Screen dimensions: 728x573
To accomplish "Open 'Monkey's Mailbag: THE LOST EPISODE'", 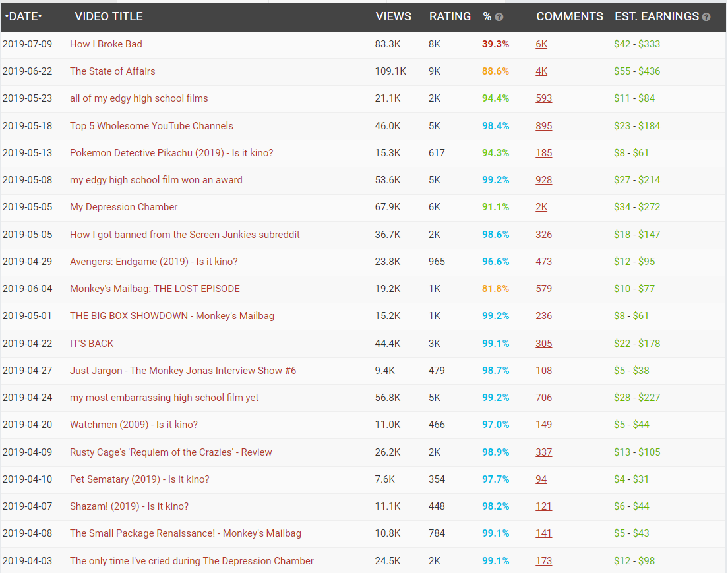I will (x=154, y=288).
